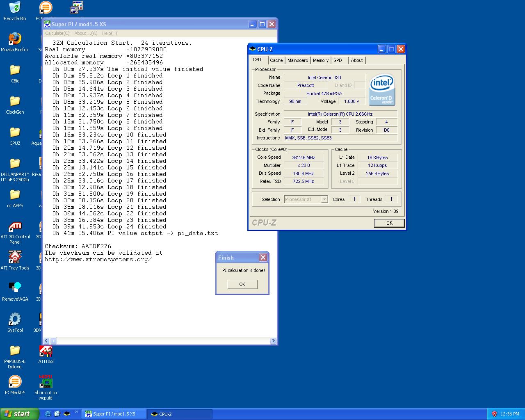Screen dimensions: 525x420
Task: Click the Prescott code name value
Action: tap(306, 85)
